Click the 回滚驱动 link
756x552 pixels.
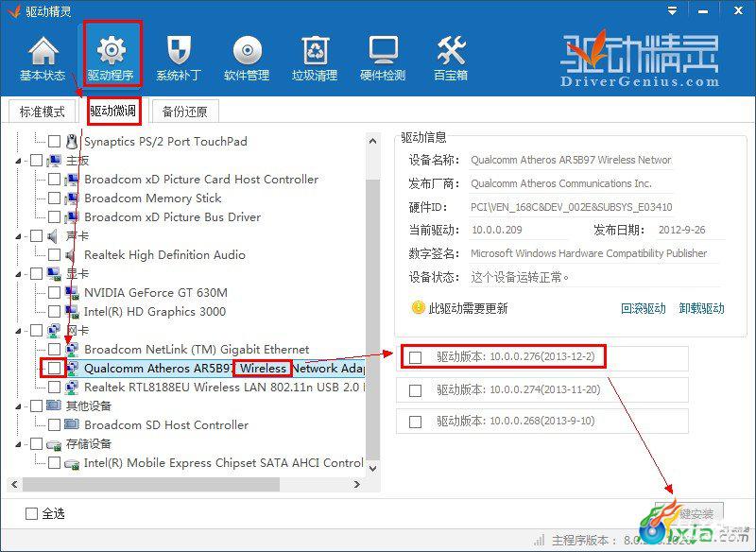pos(644,308)
